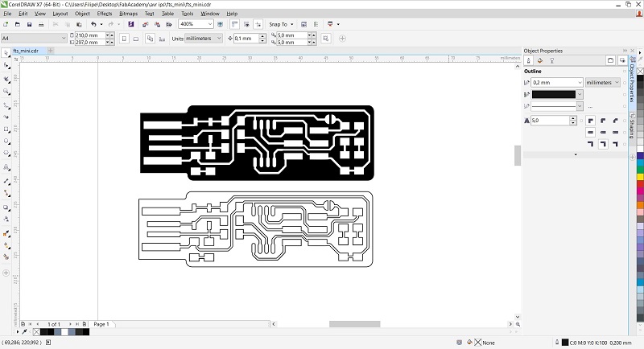Open the Bitmaps menu

click(x=128, y=14)
